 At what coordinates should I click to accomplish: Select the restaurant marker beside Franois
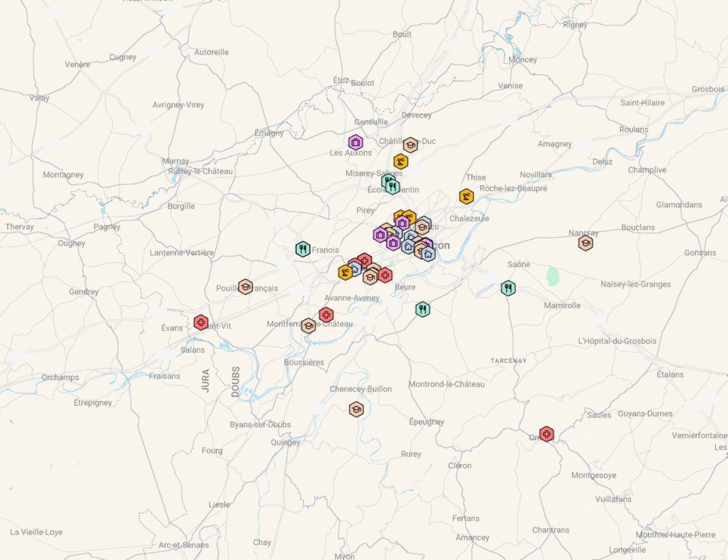coord(303,249)
